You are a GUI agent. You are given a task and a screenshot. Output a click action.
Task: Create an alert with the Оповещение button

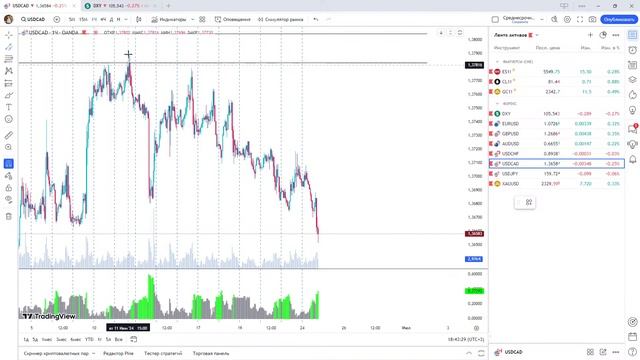pos(233,19)
